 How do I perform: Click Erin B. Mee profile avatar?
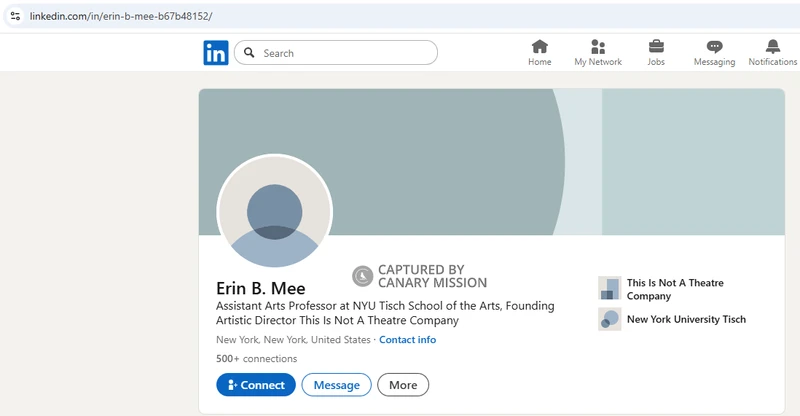point(274,211)
